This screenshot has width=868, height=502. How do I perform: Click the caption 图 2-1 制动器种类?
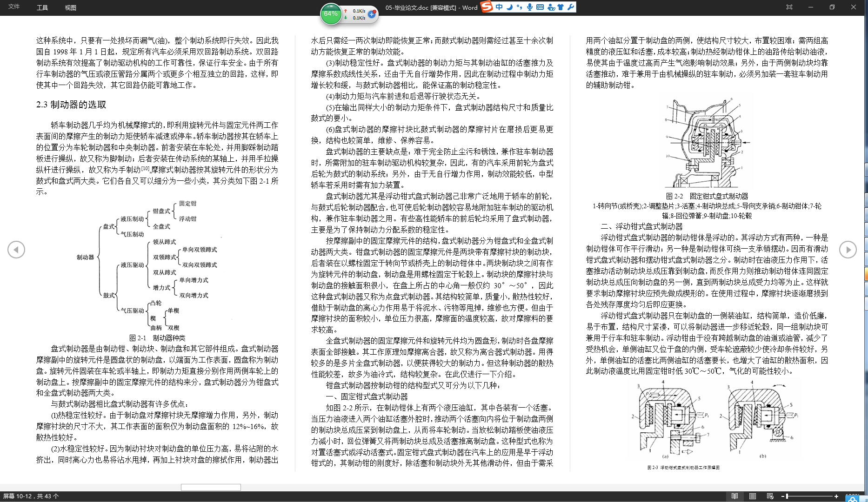(157, 338)
